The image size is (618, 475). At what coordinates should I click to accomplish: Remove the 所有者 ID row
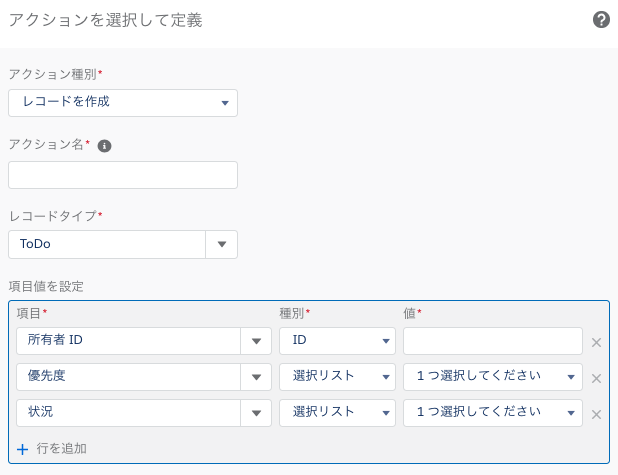pyautogui.click(x=596, y=342)
